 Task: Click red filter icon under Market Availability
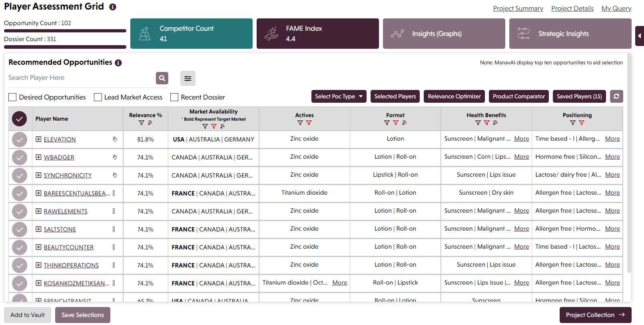tap(214, 126)
